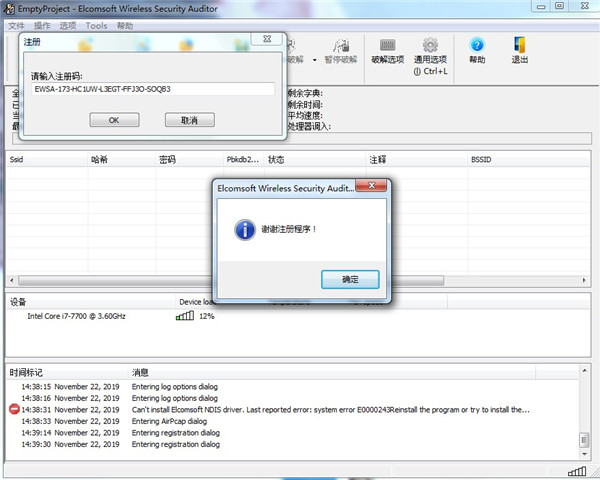The image size is (600, 480).
Task: Click the signal bars icon in status bar
Action: (577, 471)
